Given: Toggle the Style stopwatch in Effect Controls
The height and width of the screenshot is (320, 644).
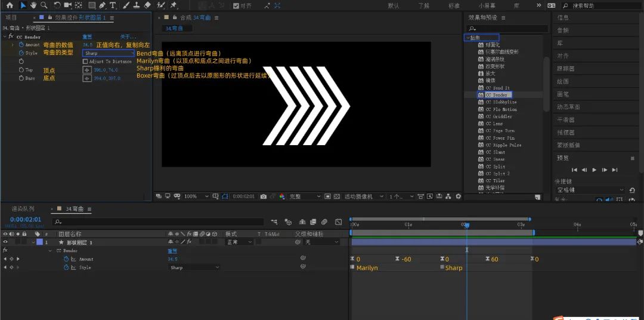Looking at the screenshot, I should pyautogui.click(x=21, y=53).
